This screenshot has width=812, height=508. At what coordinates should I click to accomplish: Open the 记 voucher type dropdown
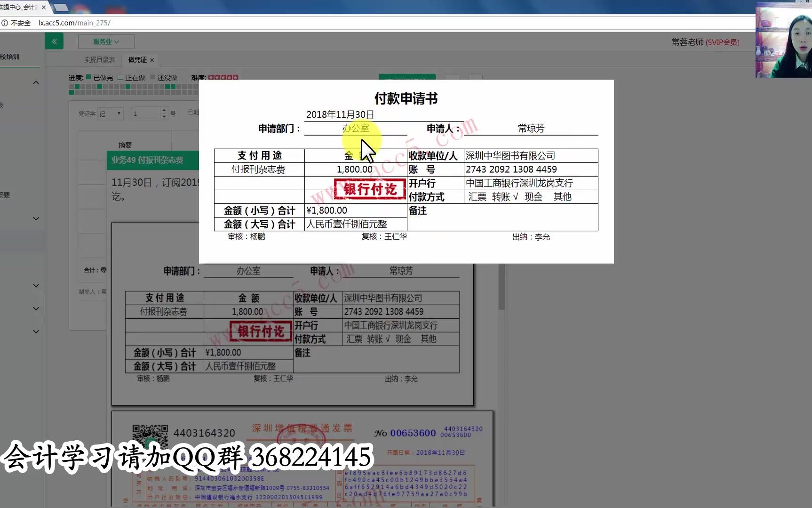click(110, 113)
